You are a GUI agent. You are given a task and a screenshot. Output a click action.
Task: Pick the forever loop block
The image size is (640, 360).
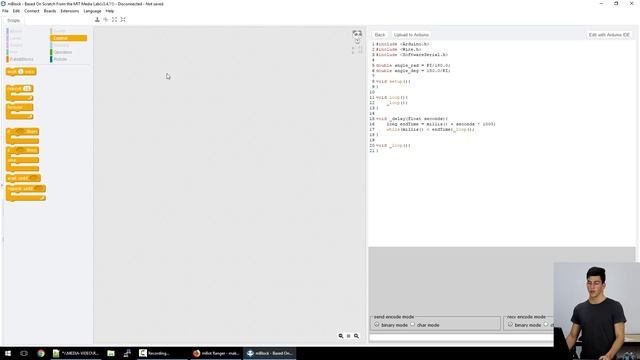tap(20, 111)
